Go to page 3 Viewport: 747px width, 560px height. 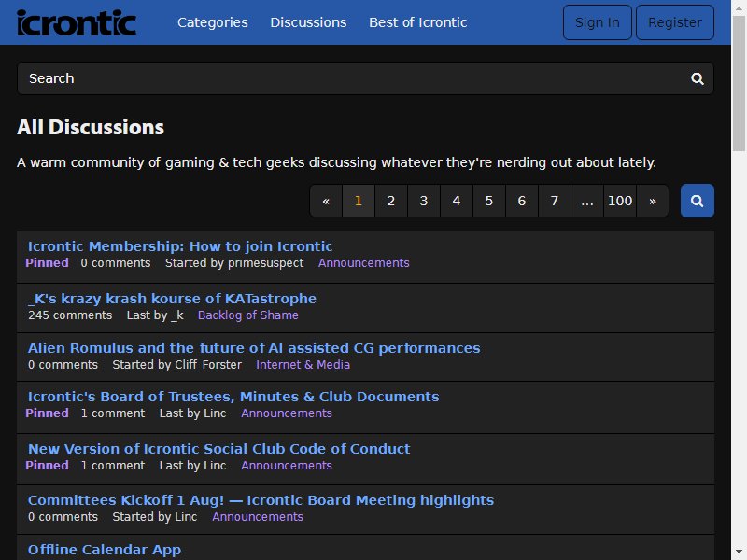coord(424,201)
